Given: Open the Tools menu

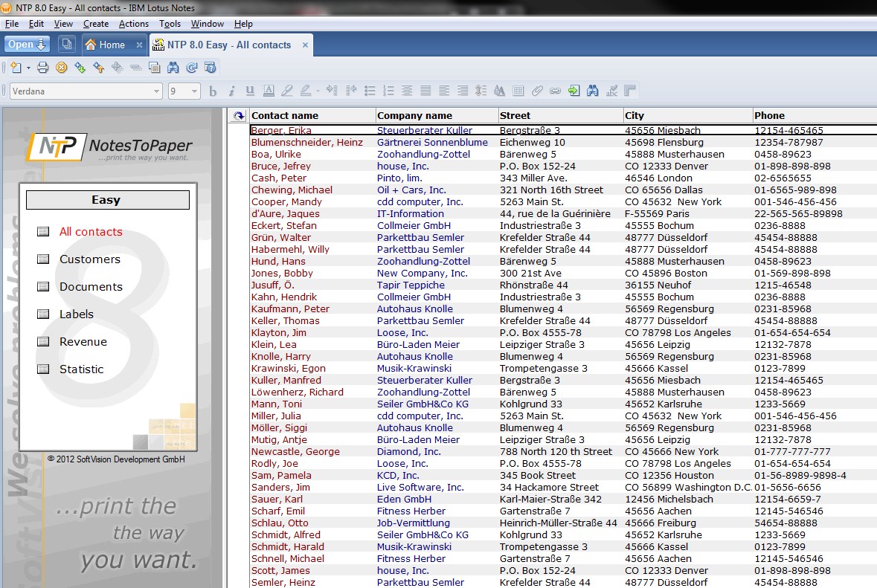Looking at the screenshot, I should (170, 24).
